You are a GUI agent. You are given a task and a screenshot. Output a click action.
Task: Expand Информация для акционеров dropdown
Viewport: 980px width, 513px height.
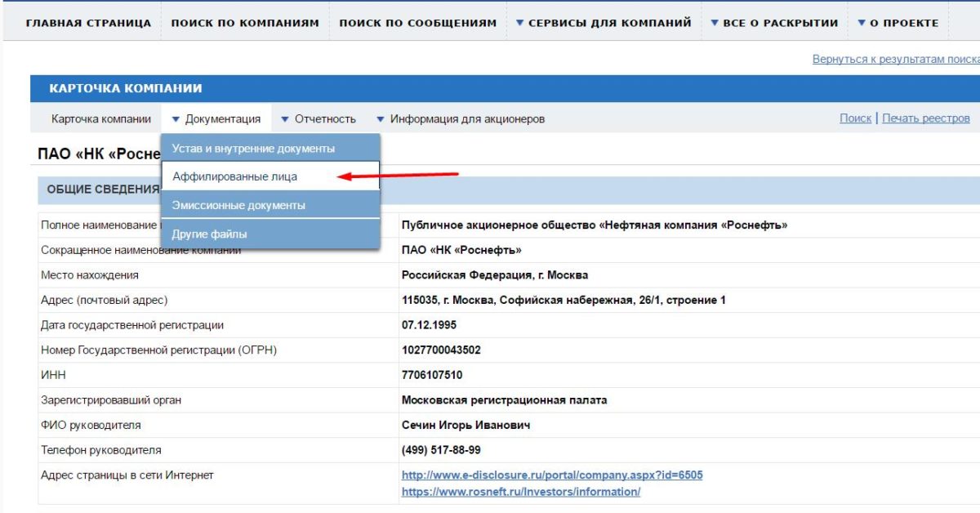(461, 119)
